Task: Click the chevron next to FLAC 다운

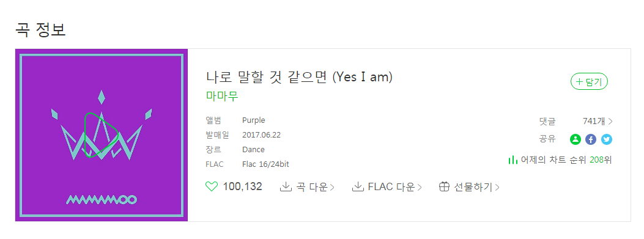Action: click(x=420, y=188)
